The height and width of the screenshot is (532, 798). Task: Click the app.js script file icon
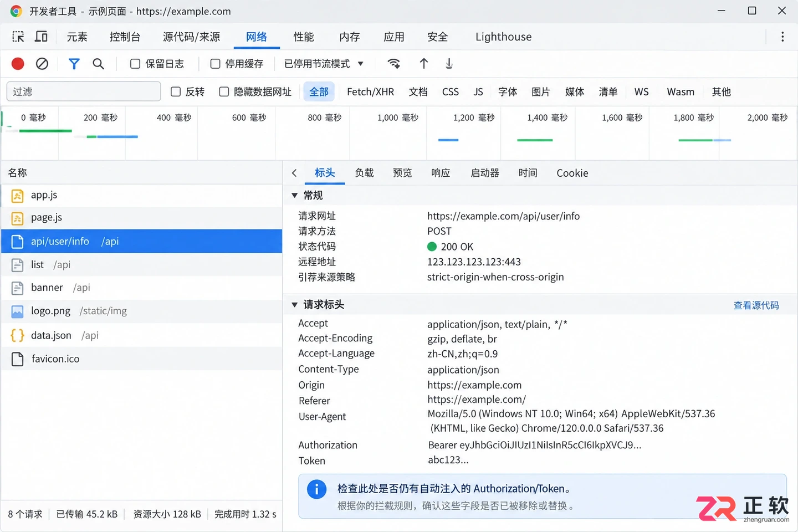[18, 195]
